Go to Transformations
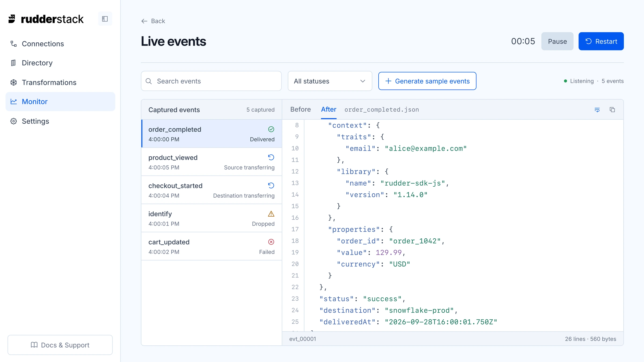The width and height of the screenshot is (644, 362). pos(60,82)
